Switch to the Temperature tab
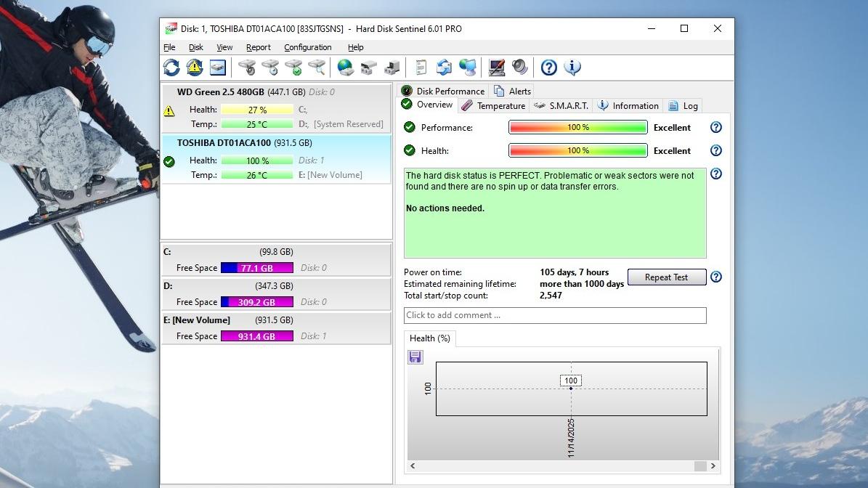The height and width of the screenshot is (488, 868). click(x=493, y=105)
